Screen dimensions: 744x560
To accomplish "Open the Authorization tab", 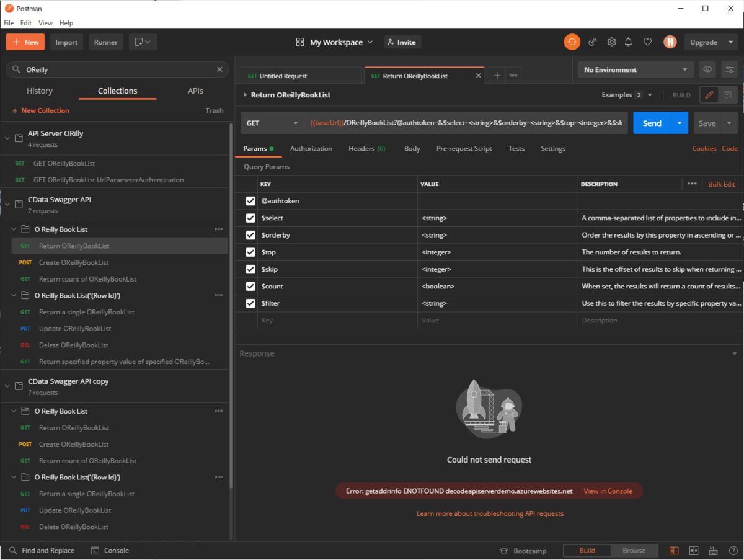I will click(x=311, y=148).
